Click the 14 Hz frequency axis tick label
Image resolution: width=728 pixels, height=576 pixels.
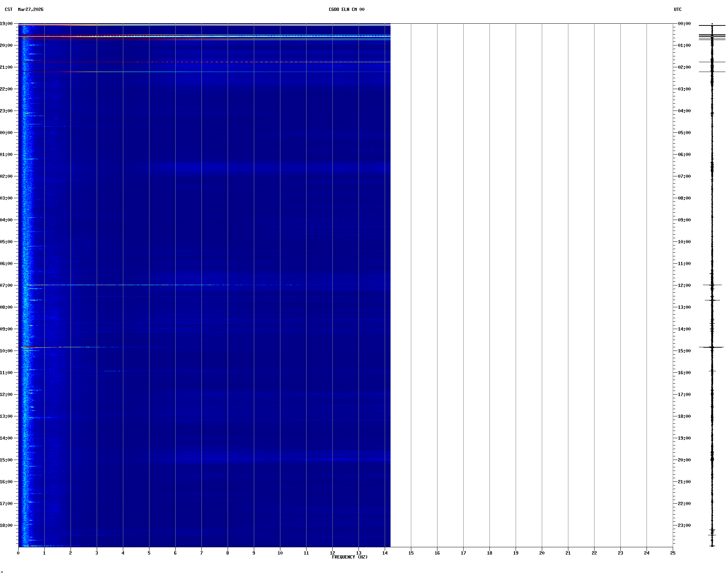click(385, 553)
